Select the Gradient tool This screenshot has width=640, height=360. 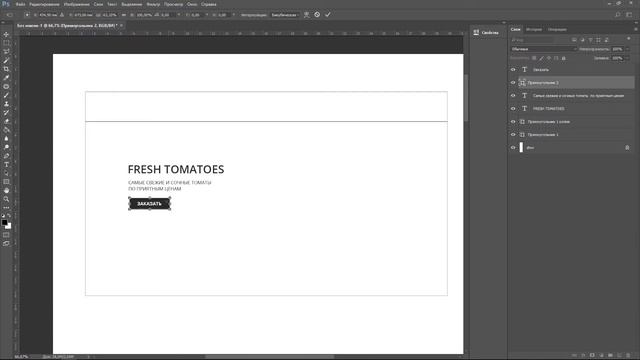click(x=6, y=130)
